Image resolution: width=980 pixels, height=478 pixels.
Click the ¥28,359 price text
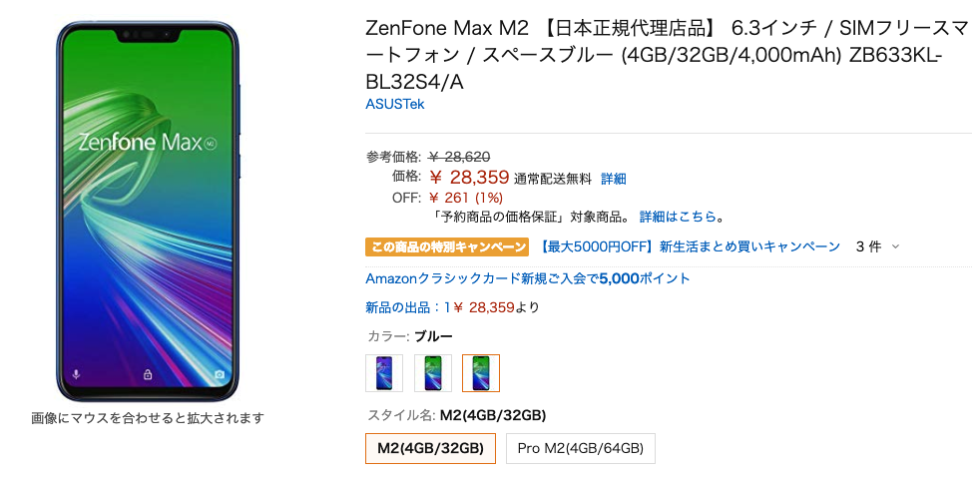tap(469, 178)
